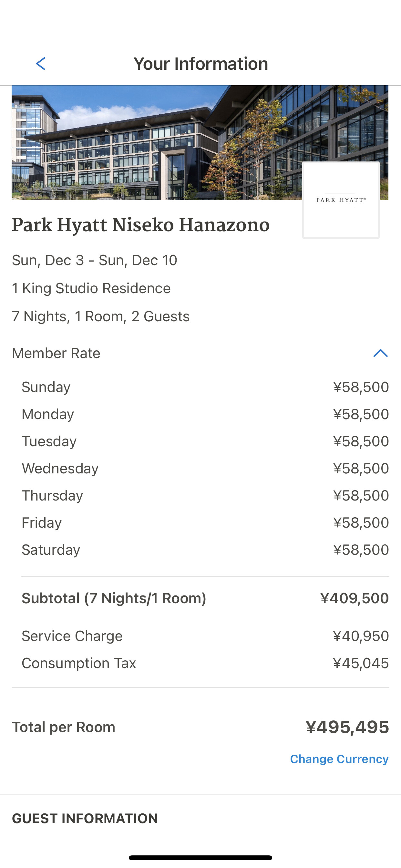Tap the Park Hyatt logo badge

[x=341, y=200]
